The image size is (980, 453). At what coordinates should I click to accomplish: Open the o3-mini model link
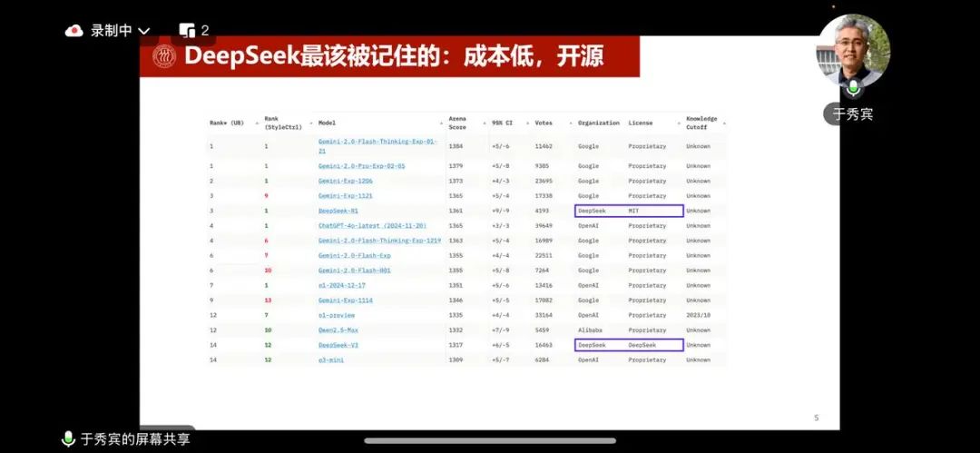point(331,360)
